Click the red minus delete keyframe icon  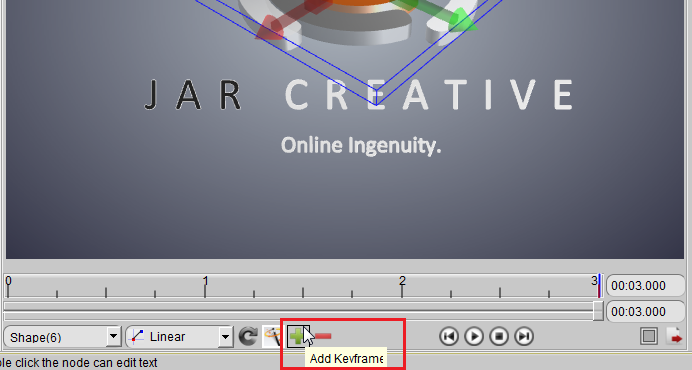[x=323, y=337]
